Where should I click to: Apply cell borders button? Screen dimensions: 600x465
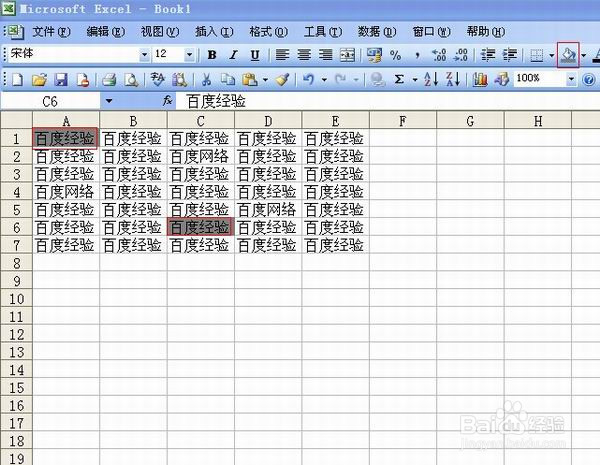536,55
